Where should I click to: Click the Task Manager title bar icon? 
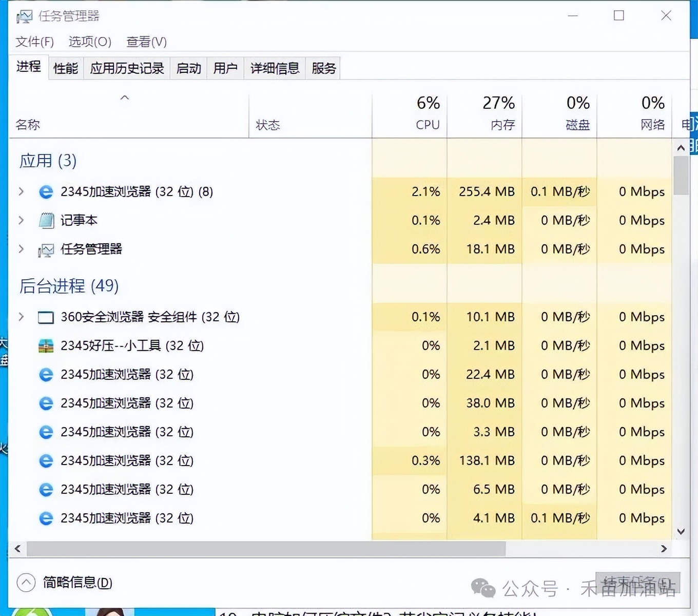(24, 16)
